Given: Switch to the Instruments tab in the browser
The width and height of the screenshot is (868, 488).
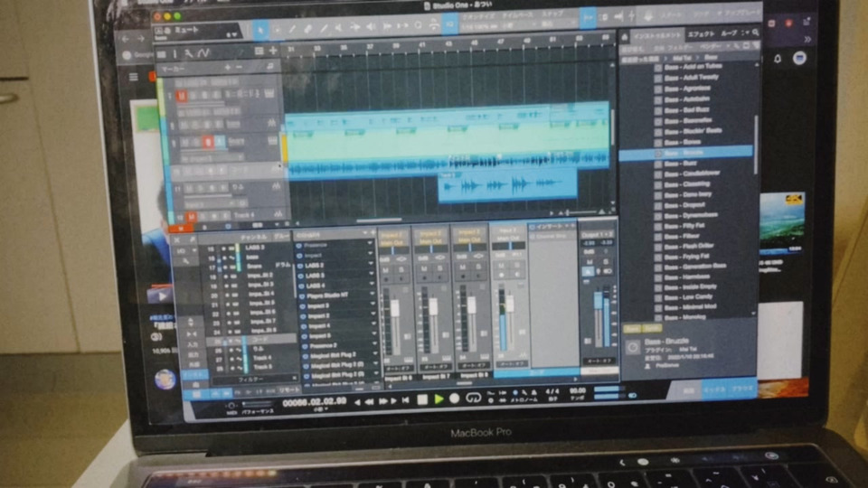Looking at the screenshot, I should pyautogui.click(x=657, y=36).
